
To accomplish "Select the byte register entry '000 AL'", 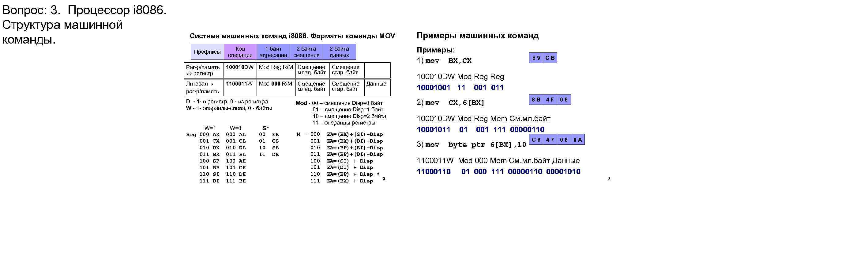I will [x=235, y=134].
